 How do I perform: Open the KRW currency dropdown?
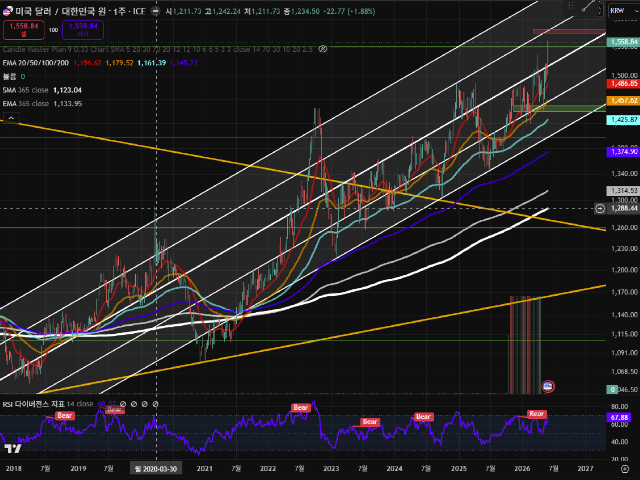click(x=623, y=11)
